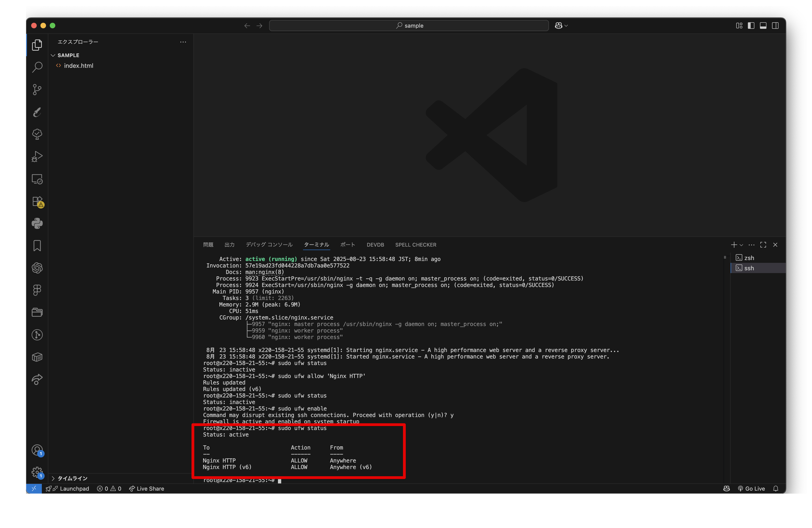Click Live Share in status bar
812x528 pixels.
coord(147,489)
